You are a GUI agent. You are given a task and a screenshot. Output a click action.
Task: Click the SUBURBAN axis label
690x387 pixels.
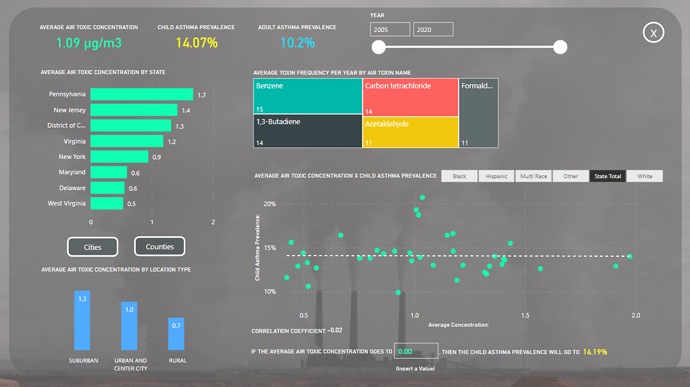[83, 361]
